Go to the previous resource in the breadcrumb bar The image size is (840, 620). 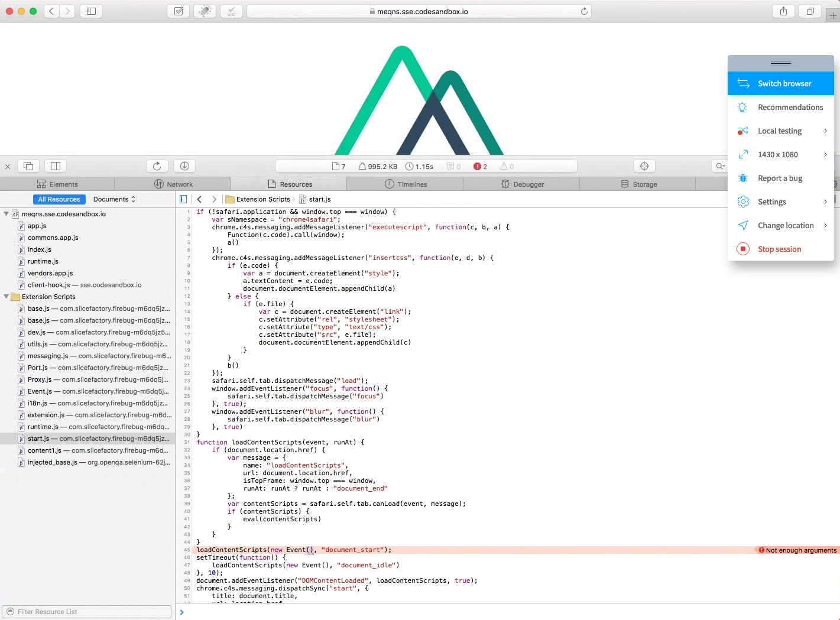(199, 199)
